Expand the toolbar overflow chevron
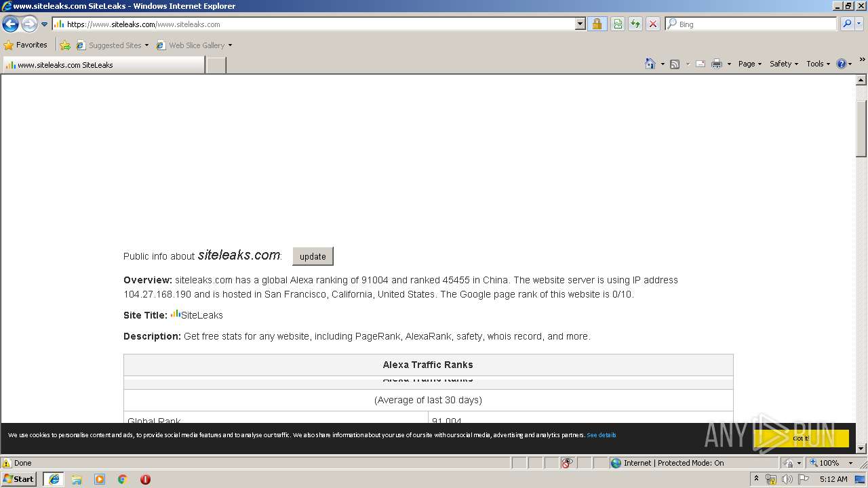The width and height of the screenshot is (868, 488). (x=862, y=60)
